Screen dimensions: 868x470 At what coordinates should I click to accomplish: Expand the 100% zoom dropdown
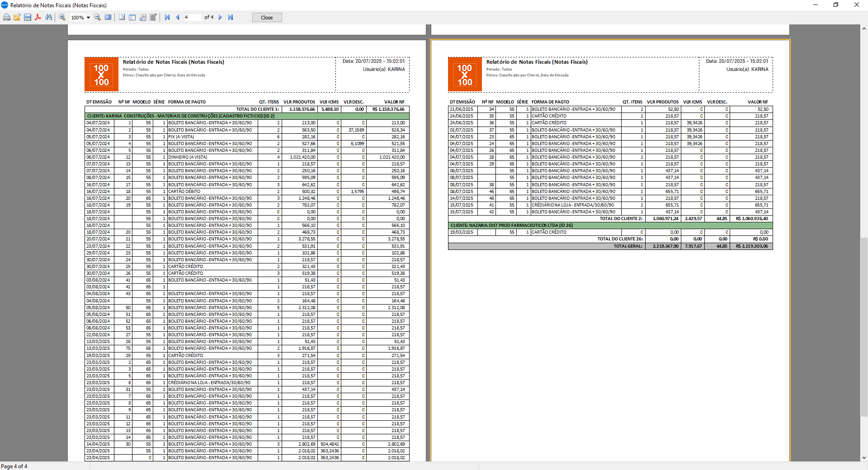point(88,18)
